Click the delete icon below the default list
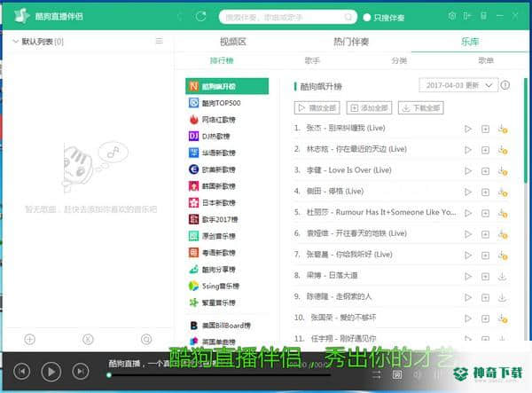532x393 pixels. (88, 339)
